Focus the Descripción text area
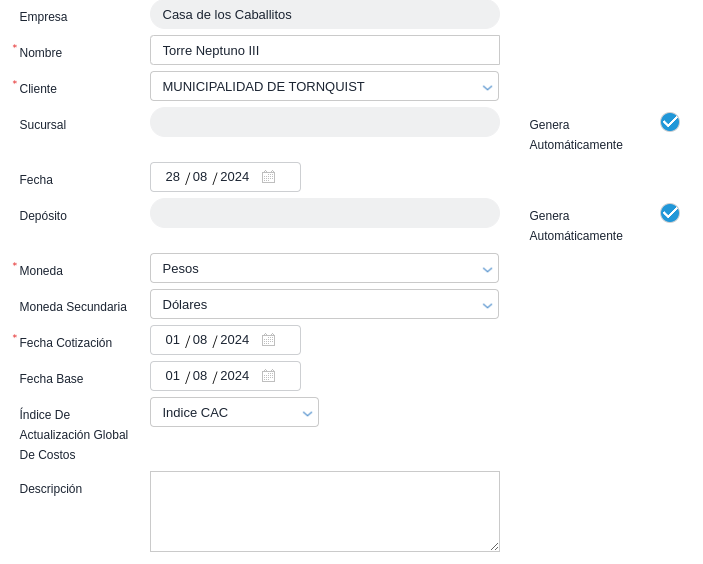This screenshot has width=703, height=564. point(324,511)
